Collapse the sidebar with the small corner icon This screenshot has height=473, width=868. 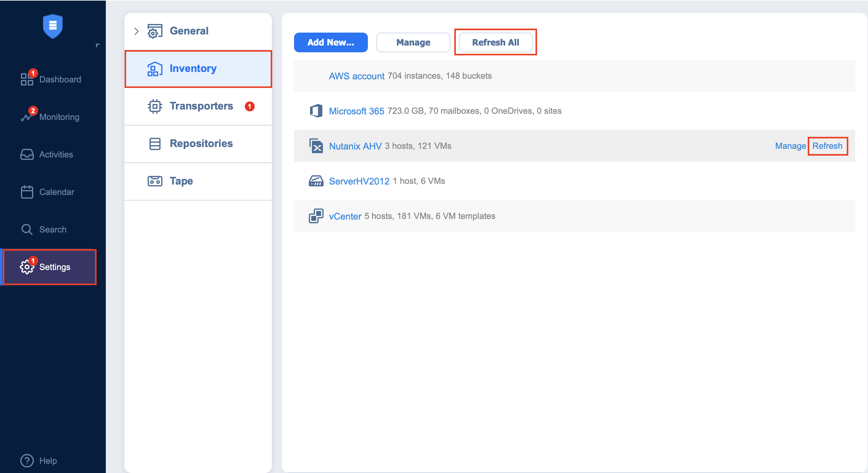(98, 45)
